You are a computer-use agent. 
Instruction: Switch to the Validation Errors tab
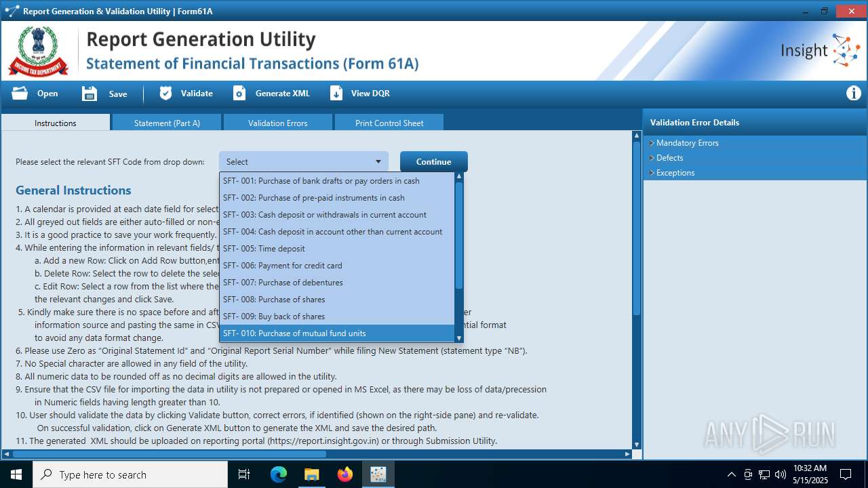click(x=278, y=123)
